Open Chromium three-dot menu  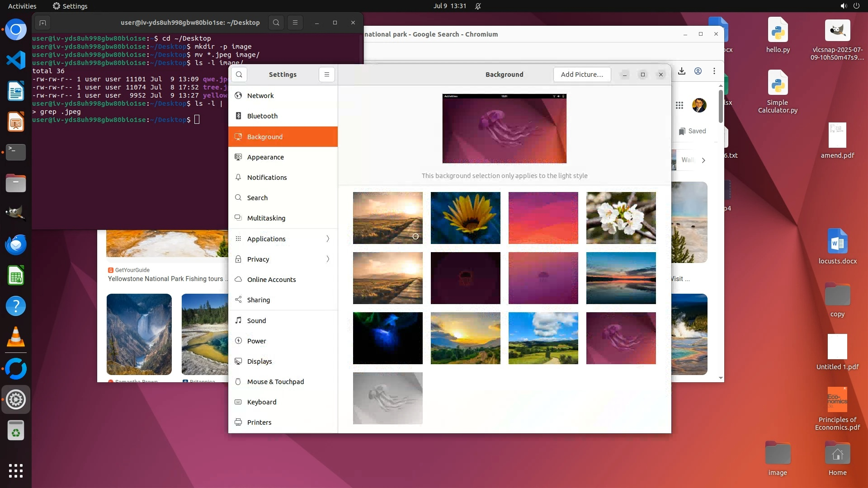click(714, 71)
